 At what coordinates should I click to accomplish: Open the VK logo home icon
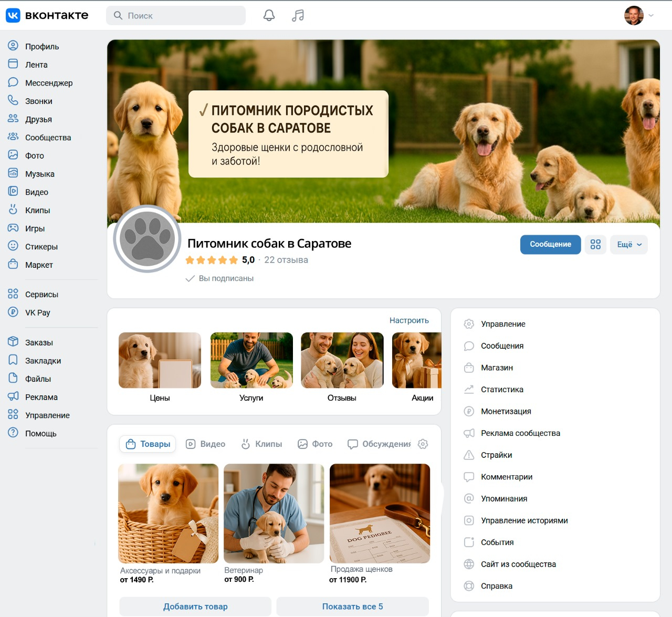point(13,15)
